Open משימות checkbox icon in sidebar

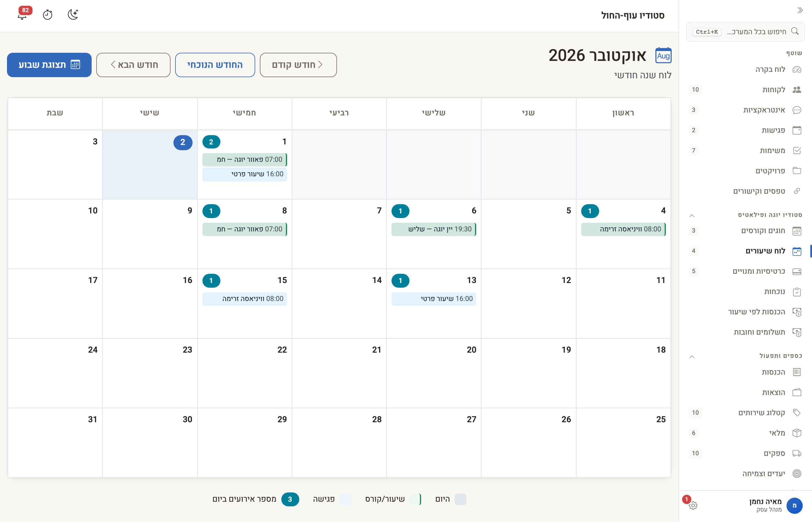coord(797,151)
